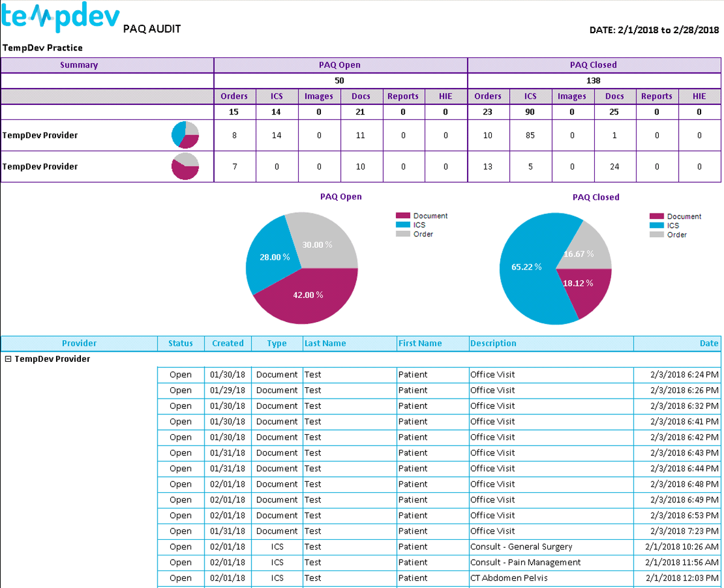This screenshot has width=724, height=588.
Task: Click the PAQ Open section header
Action: point(339,65)
